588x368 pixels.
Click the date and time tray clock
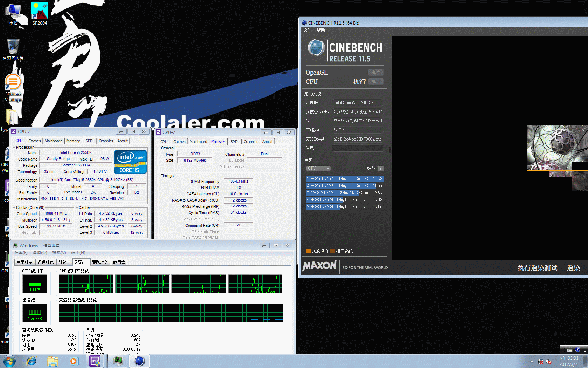[568, 361]
